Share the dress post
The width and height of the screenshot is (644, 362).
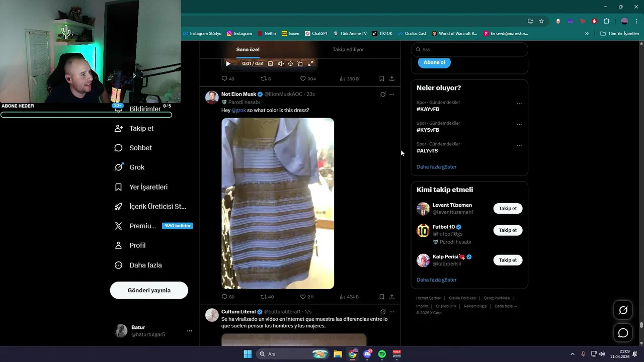click(392, 297)
